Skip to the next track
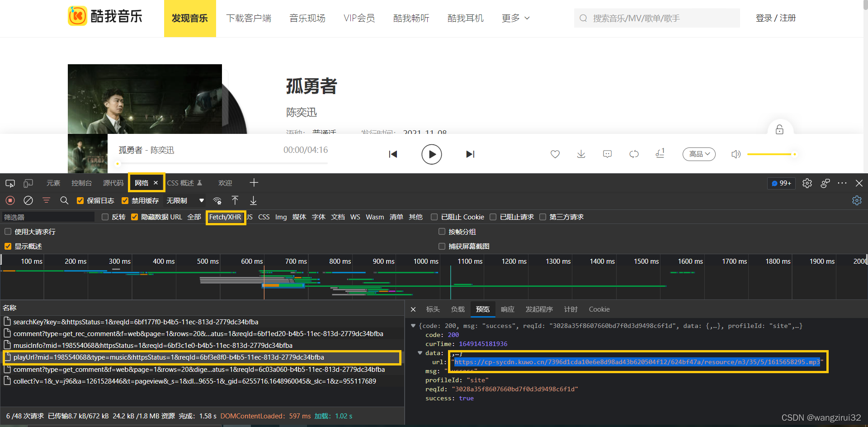This screenshot has height=427, width=868. pyautogui.click(x=470, y=154)
